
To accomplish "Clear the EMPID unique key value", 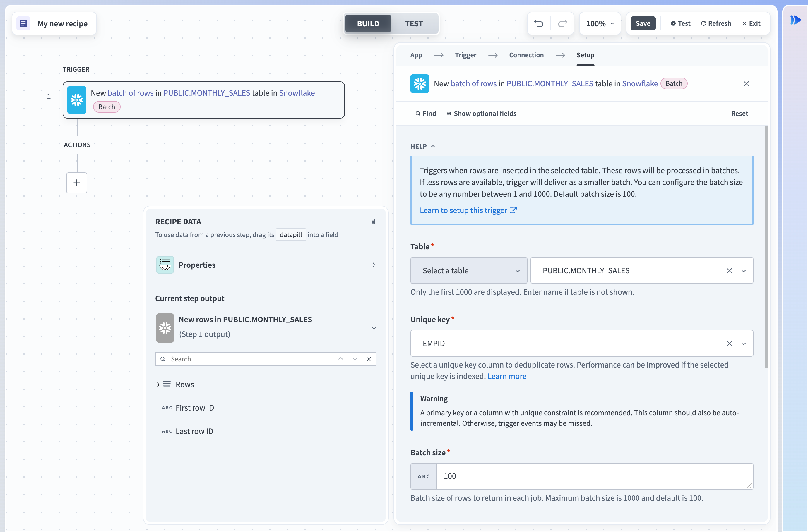I will click(x=729, y=344).
